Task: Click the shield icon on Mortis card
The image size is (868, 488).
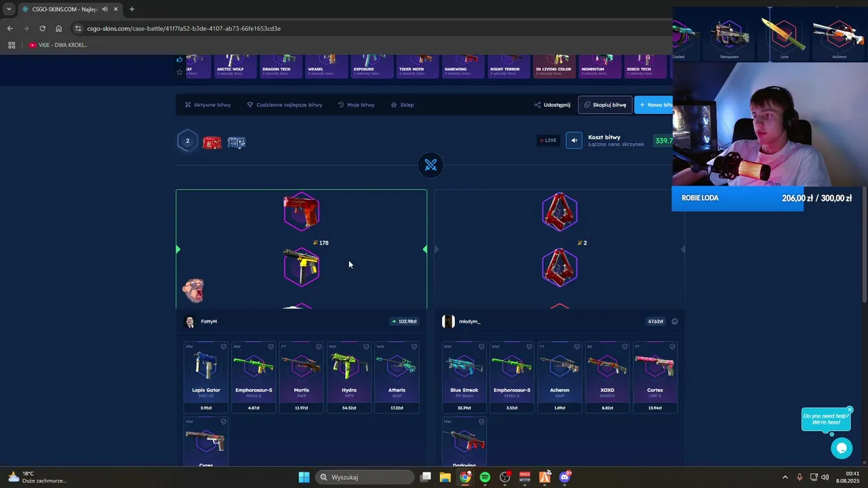Action: (318, 347)
